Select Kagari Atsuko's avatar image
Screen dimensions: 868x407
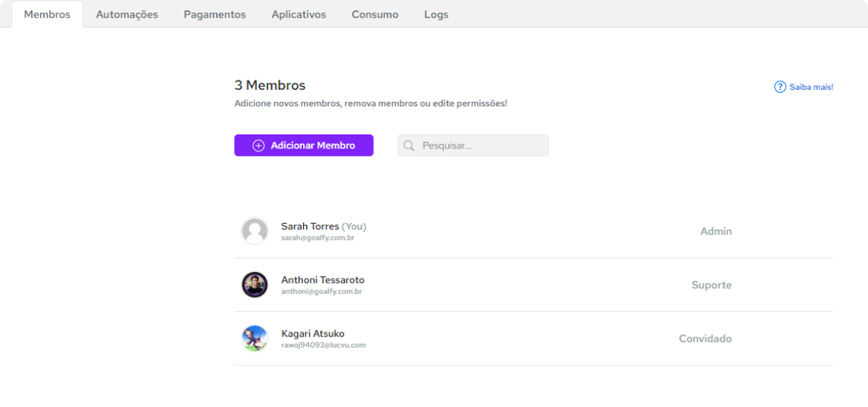(255, 339)
